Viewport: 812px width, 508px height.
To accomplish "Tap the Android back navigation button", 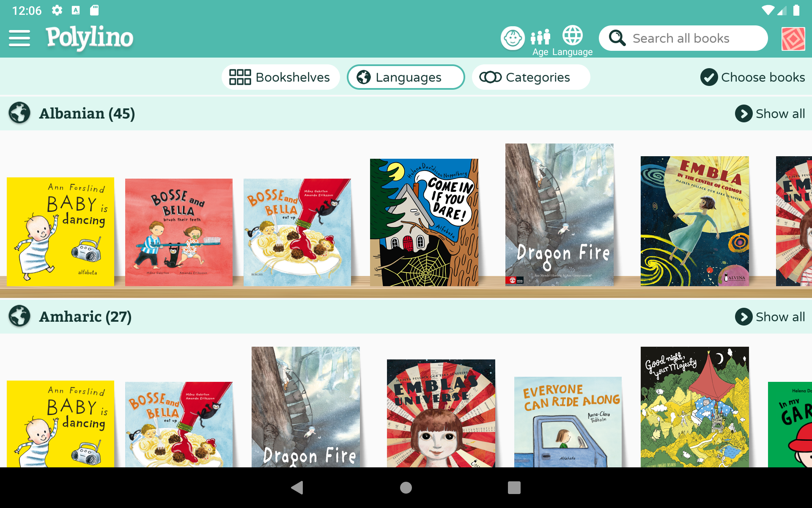I will (x=297, y=488).
